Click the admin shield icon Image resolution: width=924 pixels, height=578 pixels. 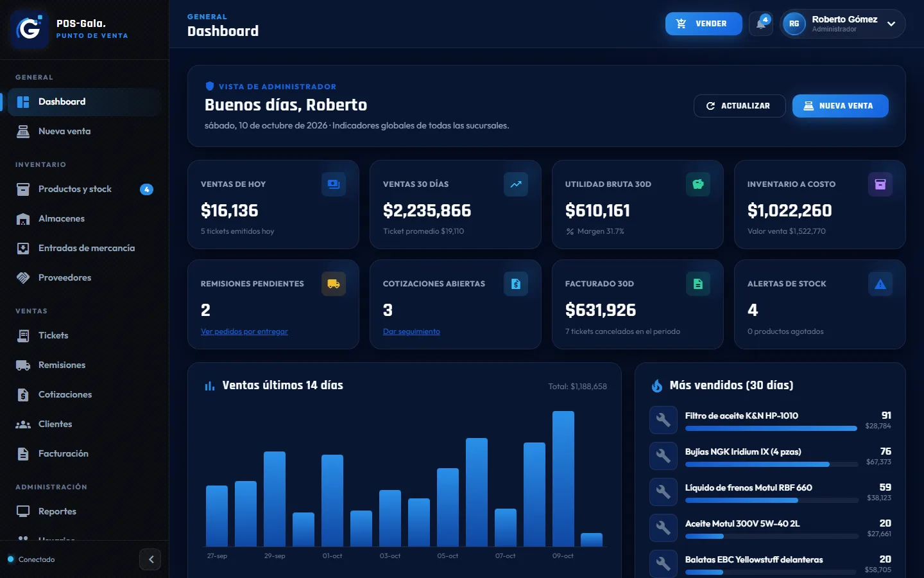point(209,86)
